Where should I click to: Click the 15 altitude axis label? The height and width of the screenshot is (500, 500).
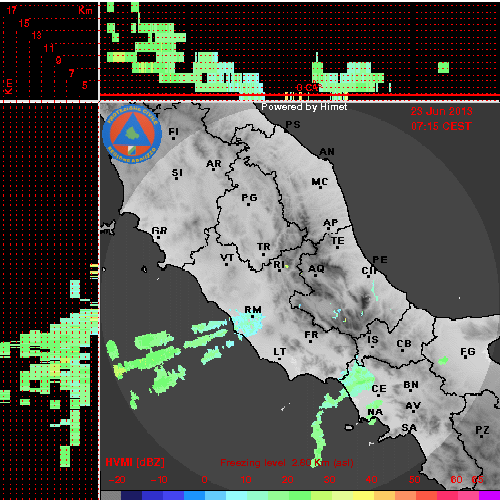pos(24,23)
